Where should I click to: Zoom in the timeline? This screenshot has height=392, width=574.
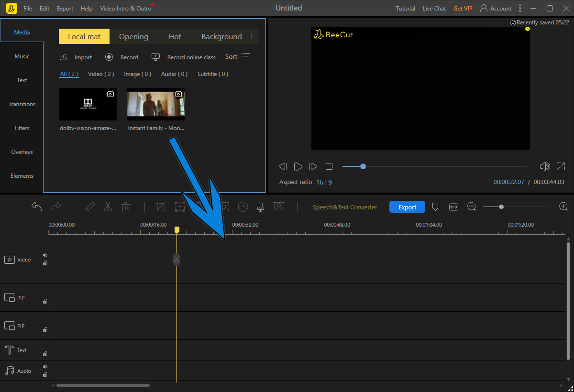[563, 207]
